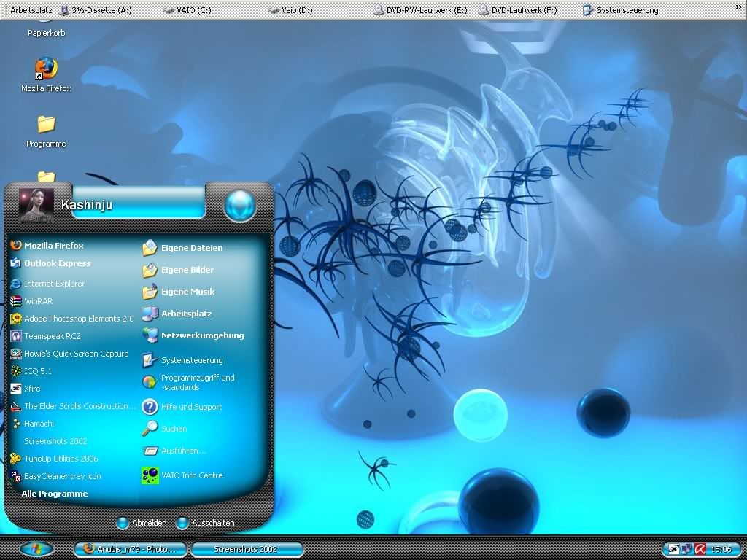Click the Abmelden button
Image resolution: width=747 pixels, height=560 pixels.
click(142, 523)
